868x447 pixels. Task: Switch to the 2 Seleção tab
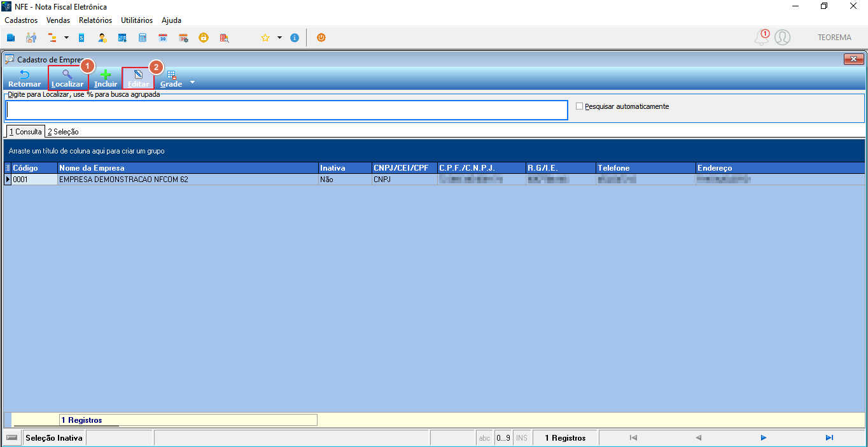[x=63, y=132]
